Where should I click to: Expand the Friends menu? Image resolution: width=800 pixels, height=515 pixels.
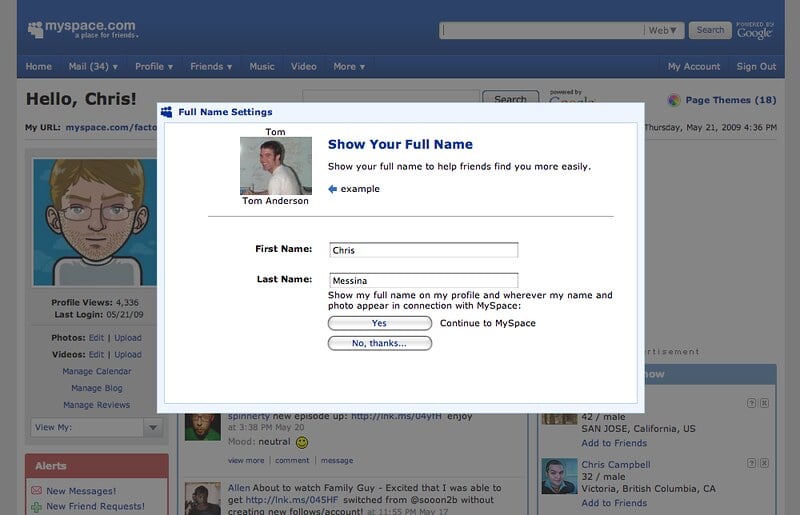tap(211, 66)
